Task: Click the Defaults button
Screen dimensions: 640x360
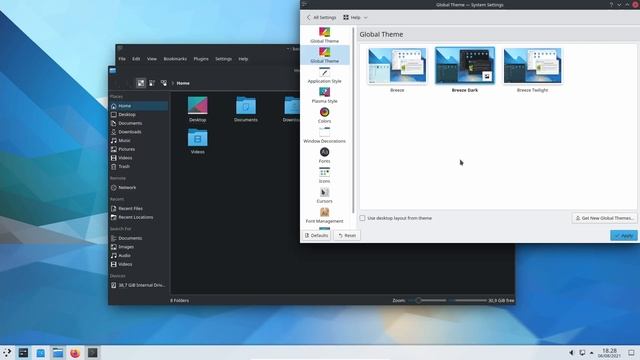Action: 316,236
